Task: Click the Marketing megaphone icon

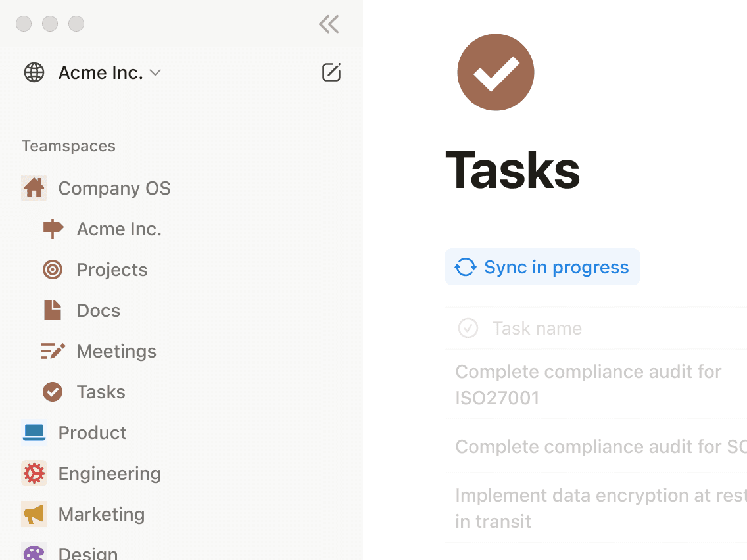Action: pyautogui.click(x=34, y=514)
